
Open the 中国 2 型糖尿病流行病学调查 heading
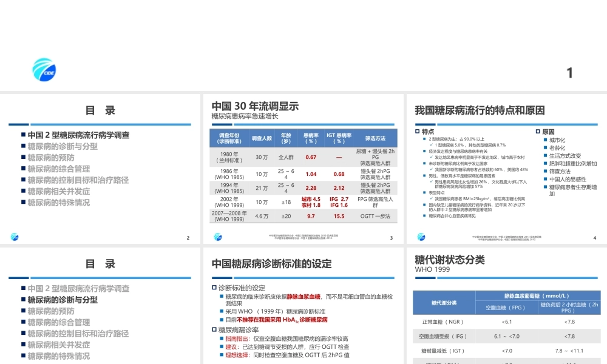coord(79,135)
